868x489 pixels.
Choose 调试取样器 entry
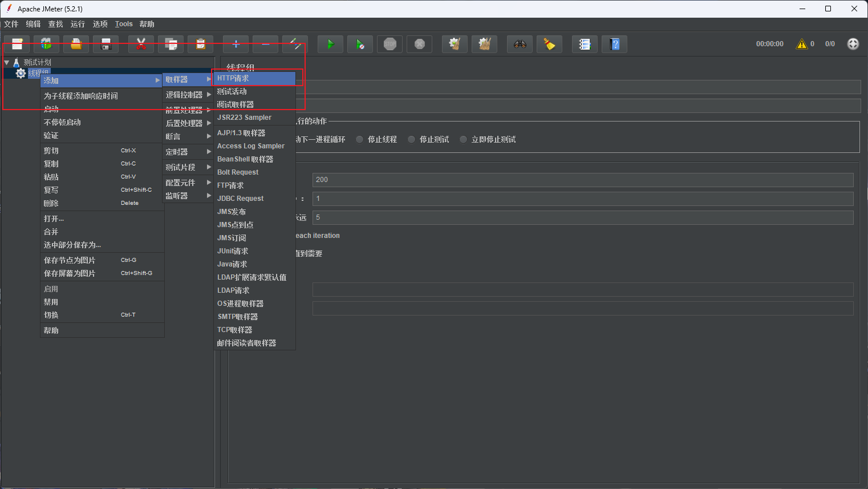pyautogui.click(x=255, y=104)
